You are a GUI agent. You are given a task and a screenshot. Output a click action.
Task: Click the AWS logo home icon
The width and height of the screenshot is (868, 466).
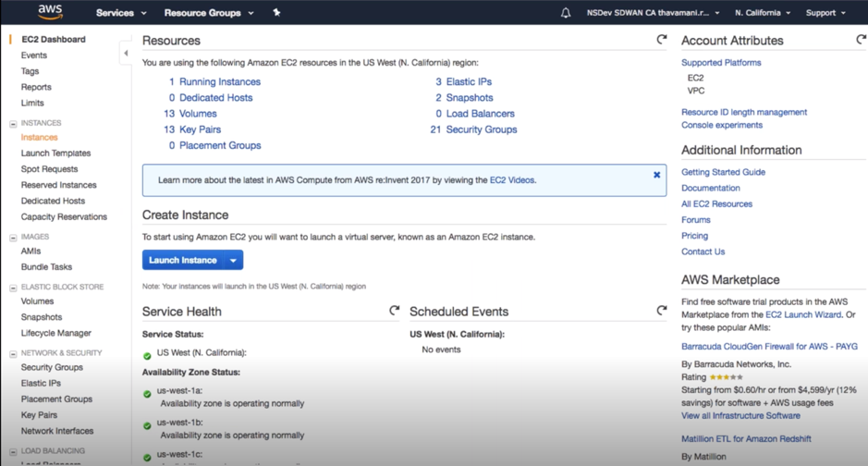click(50, 12)
